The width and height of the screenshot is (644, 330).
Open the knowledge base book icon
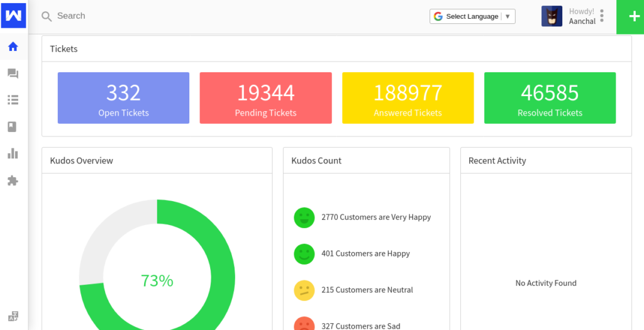point(13,127)
